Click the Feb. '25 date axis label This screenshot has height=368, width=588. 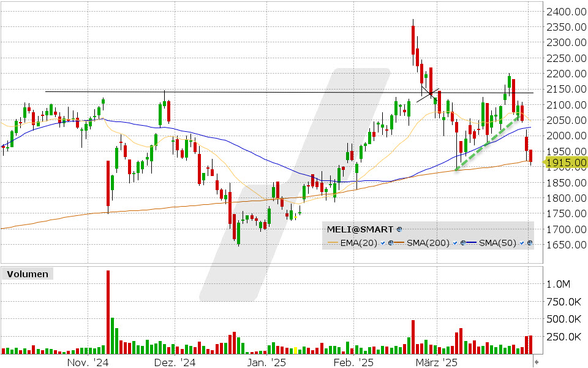353,362
